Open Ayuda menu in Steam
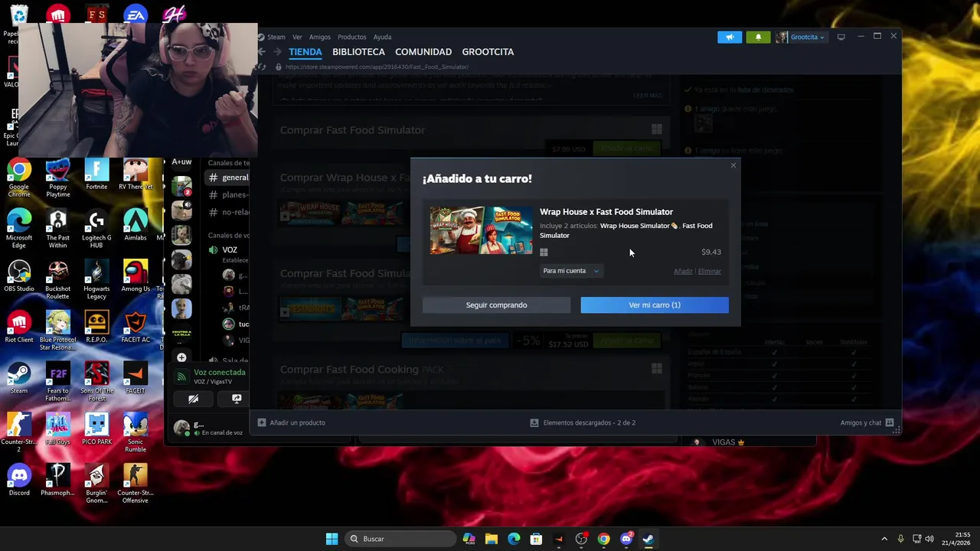Viewport: 980px width, 551px height. point(382,37)
